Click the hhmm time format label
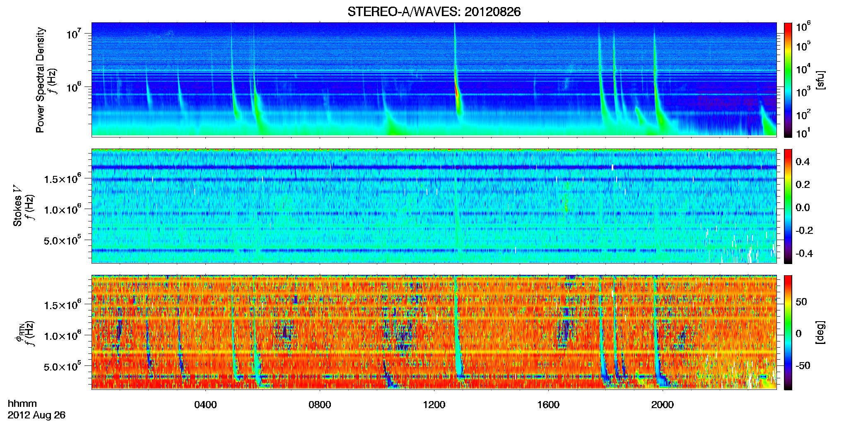This screenshot has width=868, height=447. [22, 404]
